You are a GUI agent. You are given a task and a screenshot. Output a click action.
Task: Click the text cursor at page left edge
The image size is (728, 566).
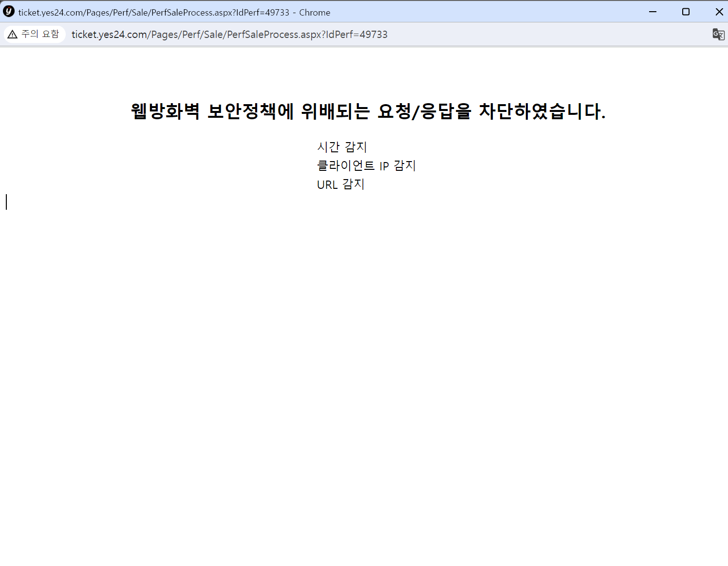[x=6, y=202]
